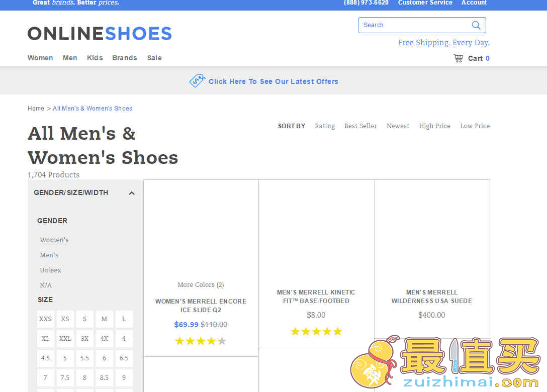Sort products by Rating
547x392 pixels.
325,126
